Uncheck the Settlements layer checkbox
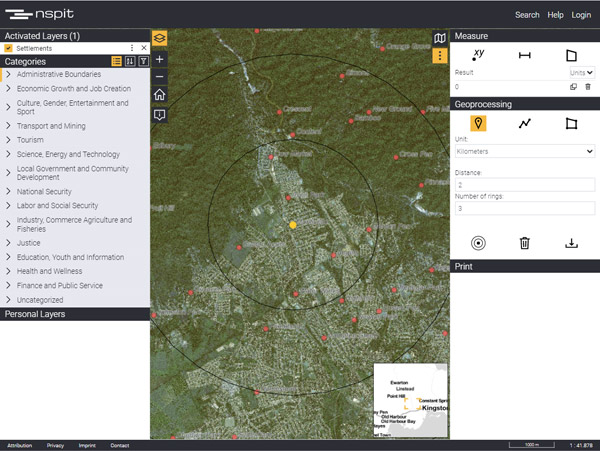The width and height of the screenshot is (600, 451). pos(8,48)
